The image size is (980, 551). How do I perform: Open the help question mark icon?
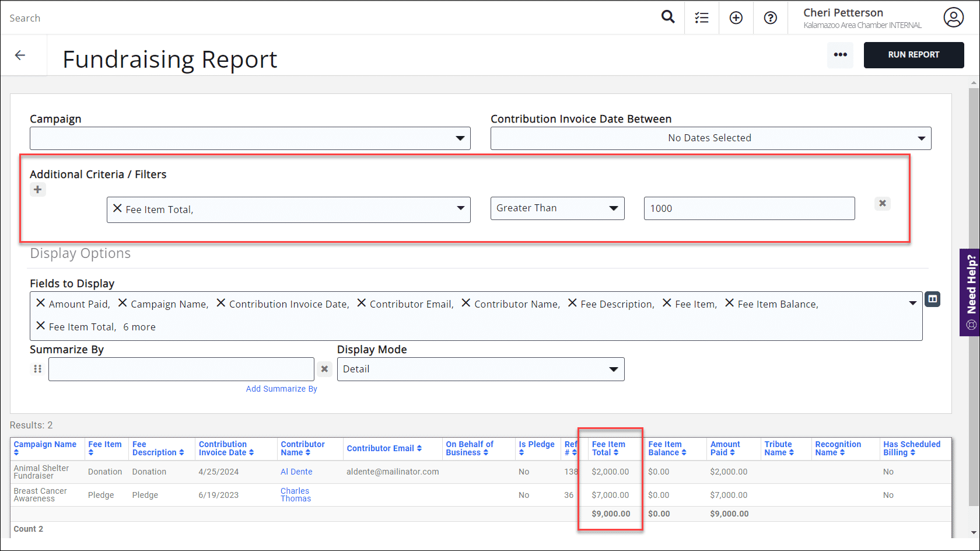771,18
